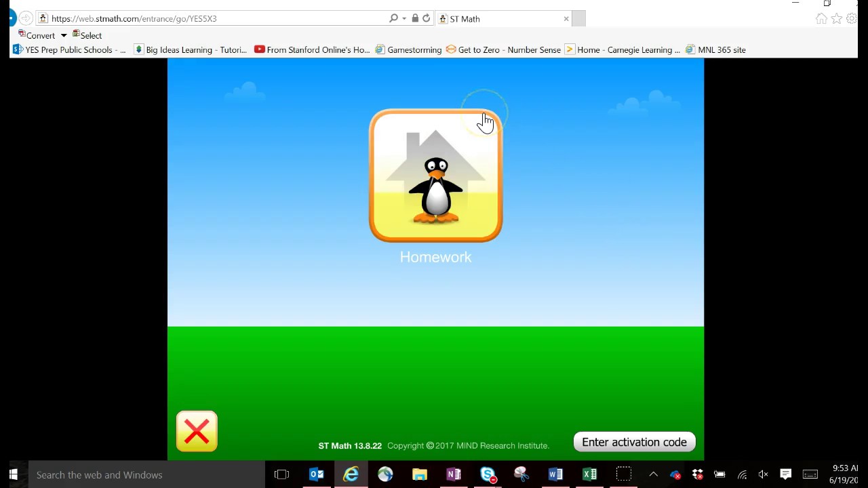Refresh the ST Math page
868x488 pixels.
426,18
